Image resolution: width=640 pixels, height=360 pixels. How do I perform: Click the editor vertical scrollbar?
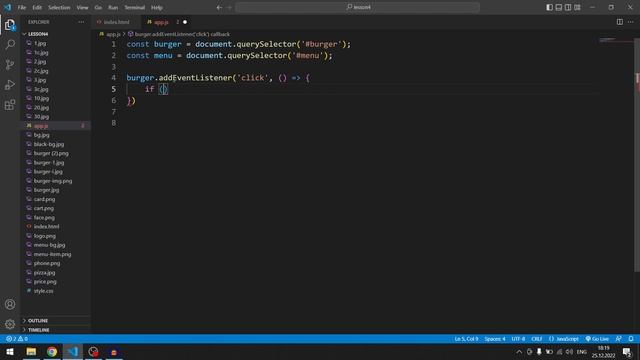[637, 155]
